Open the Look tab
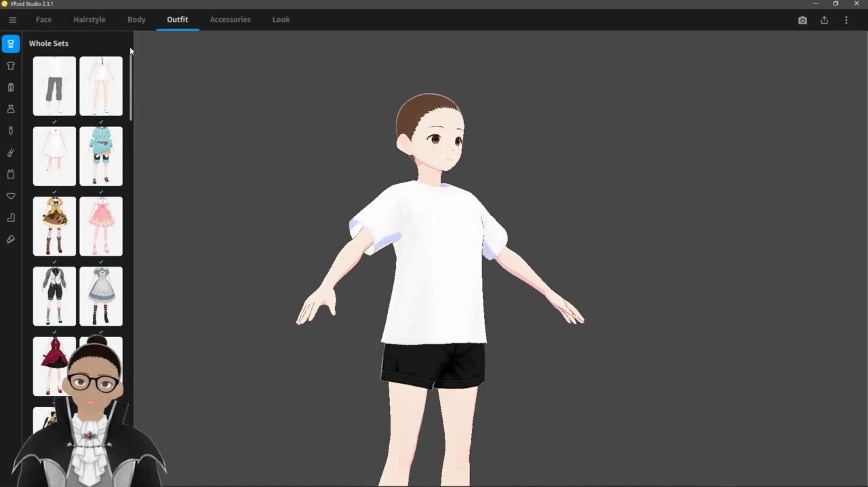The image size is (868, 487). (x=281, y=20)
